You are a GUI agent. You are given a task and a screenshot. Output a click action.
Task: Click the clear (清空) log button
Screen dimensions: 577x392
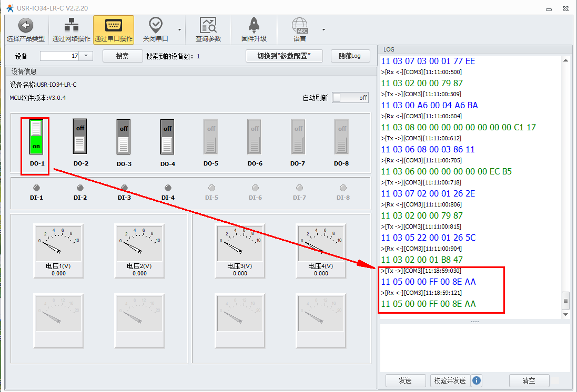pos(529,380)
